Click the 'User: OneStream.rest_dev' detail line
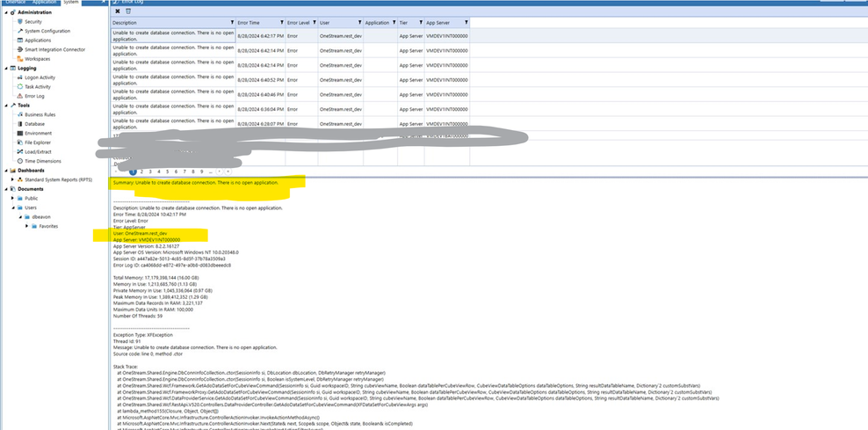The height and width of the screenshot is (430, 868). coord(140,234)
